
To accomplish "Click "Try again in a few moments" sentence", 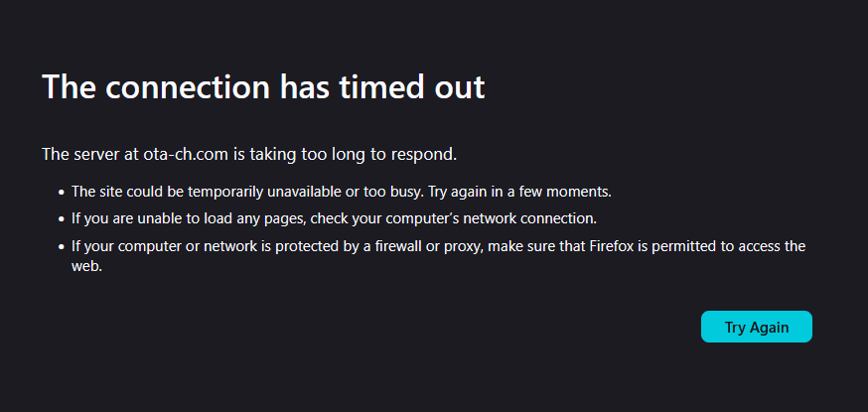I will (x=519, y=191).
